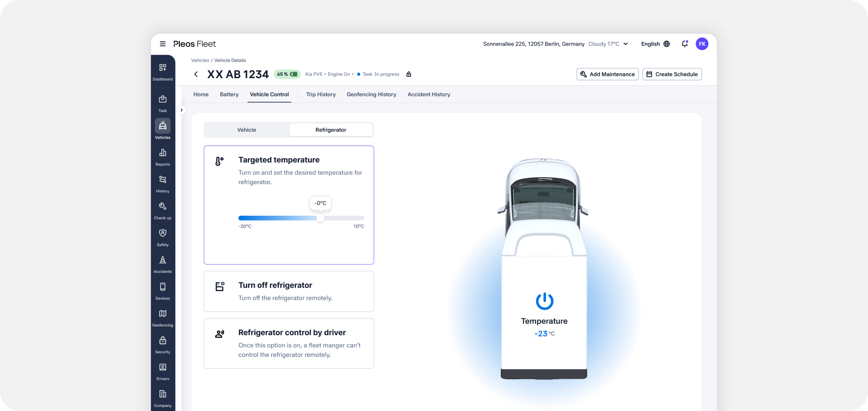Click the targeted temperature slider handle
This screenshot has height=411, width=868.
[x=320, y=218]
